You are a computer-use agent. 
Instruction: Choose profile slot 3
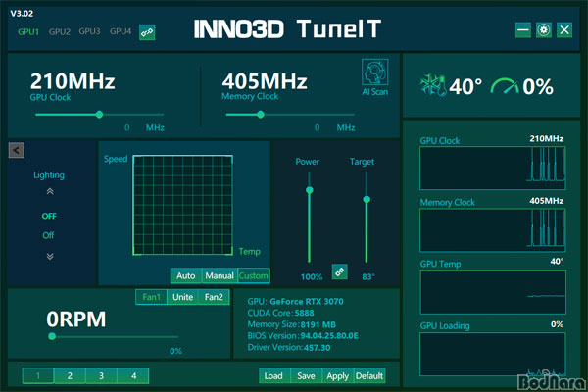(x=101, y=376)
